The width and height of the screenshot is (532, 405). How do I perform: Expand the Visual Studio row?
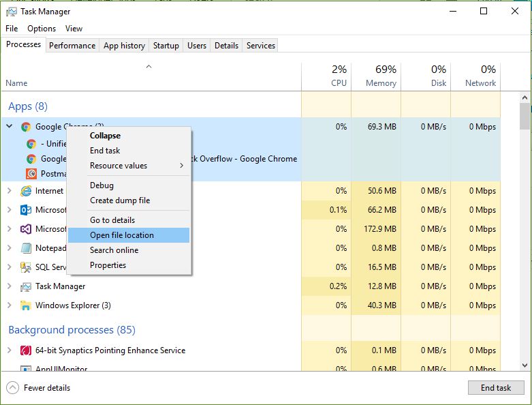[10, 229]
